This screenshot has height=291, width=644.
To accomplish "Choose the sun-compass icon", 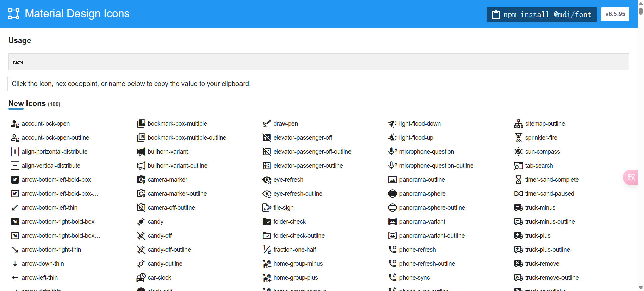I will click(x=518, y=152).
